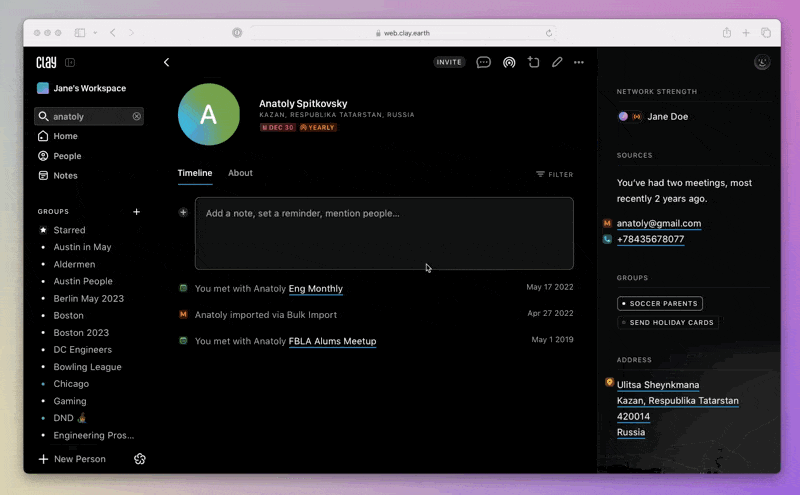Click into the Add a note field
This screenshot has width=800, height=495.
[384, 233]
